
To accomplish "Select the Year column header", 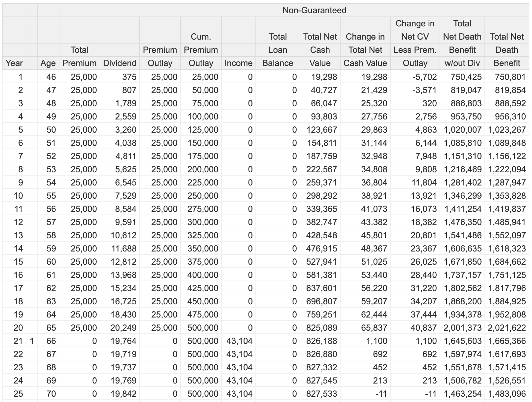I will coord(14,63).
